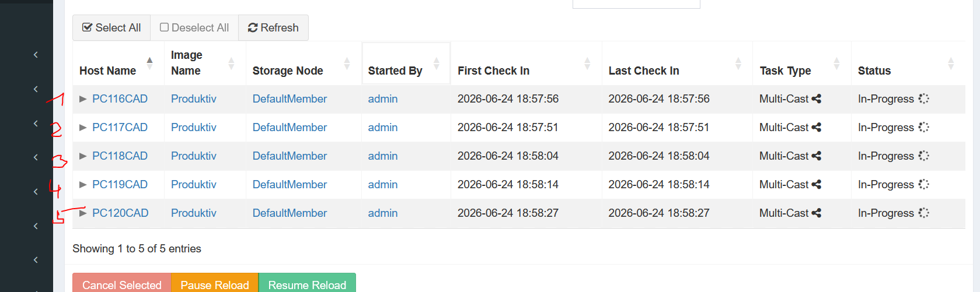Image resolution: width=980 pixels, height=292 pixels.
Task: Click In-Progress spinner icon for PC116CAD
Action: click(x=923, y=98)
